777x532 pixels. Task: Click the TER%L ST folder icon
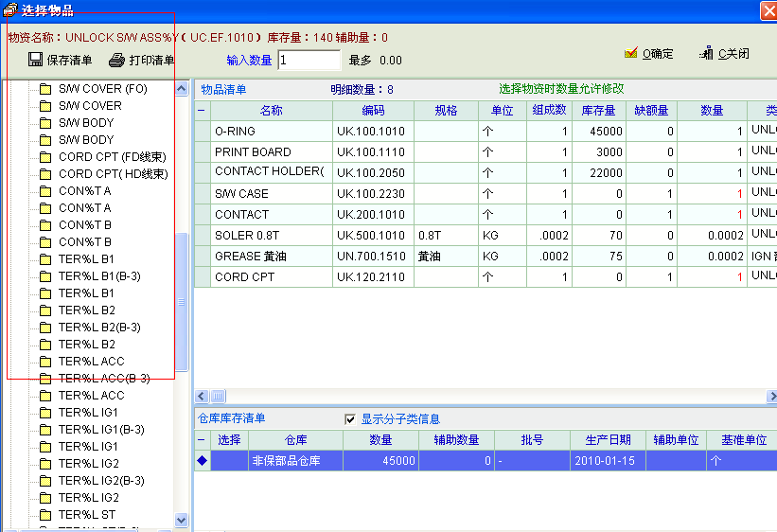coord(44,514)
